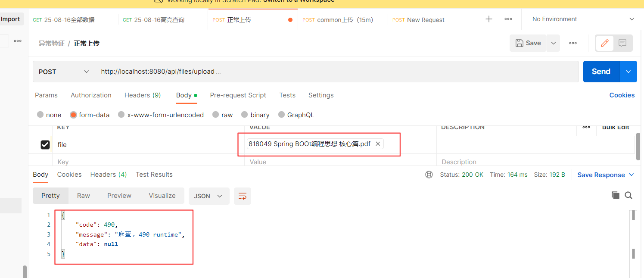Click Save Response
The image size is (644, 278).
[601, 175]
